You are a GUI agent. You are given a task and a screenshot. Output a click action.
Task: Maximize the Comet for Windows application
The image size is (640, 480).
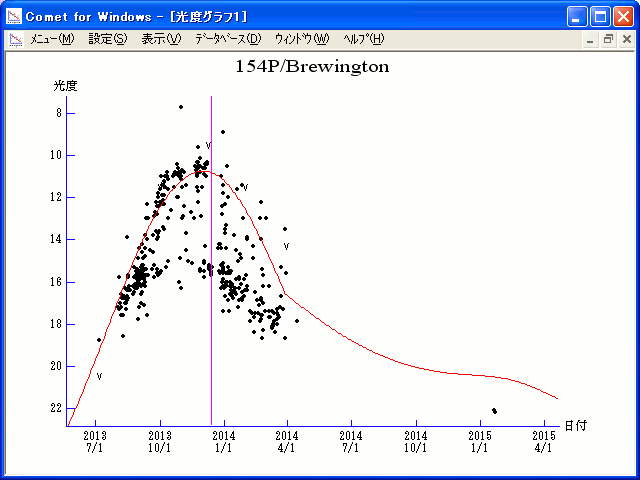click(x=600, y=17)
